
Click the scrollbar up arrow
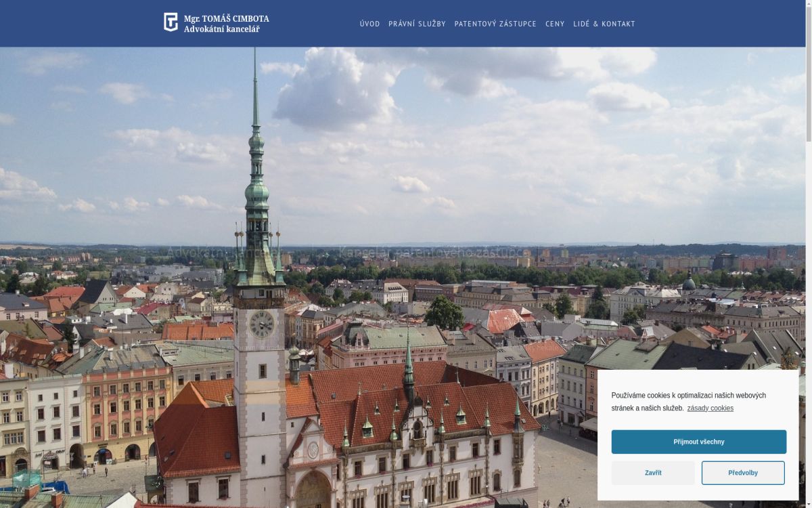pos(808,3)
